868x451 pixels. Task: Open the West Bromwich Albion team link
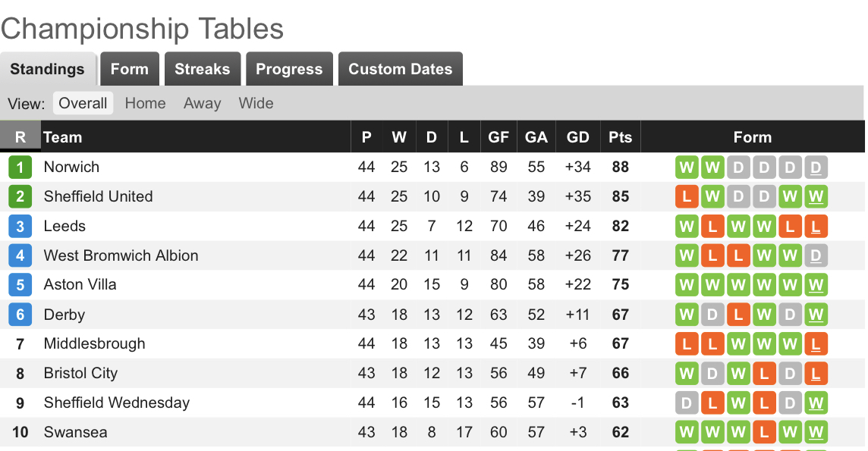121,255
